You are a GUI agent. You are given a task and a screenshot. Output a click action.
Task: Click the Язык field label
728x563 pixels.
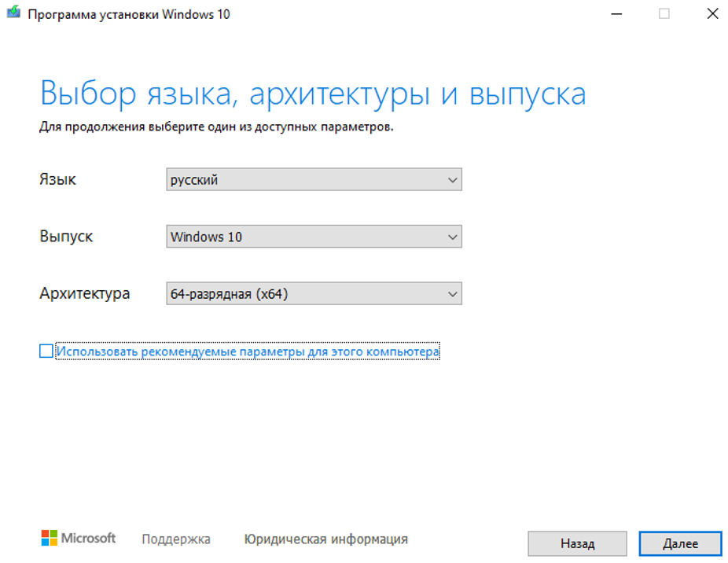[x=57, y=179]
